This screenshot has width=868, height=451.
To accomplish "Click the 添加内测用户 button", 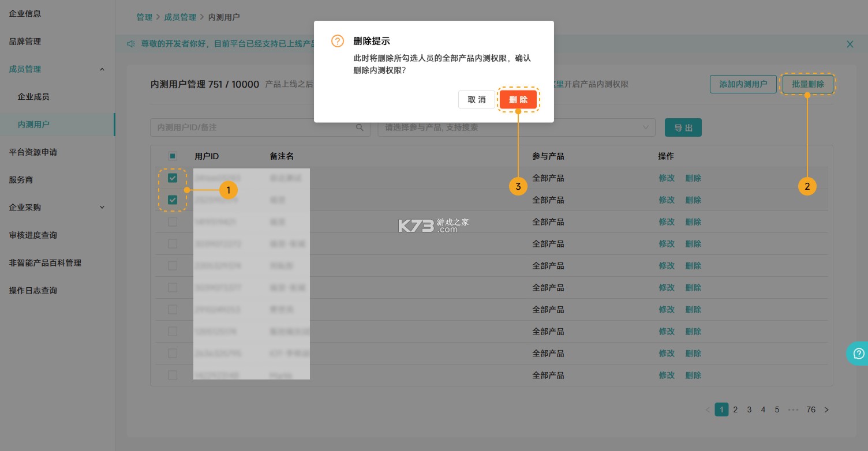I will click(743, 84).
